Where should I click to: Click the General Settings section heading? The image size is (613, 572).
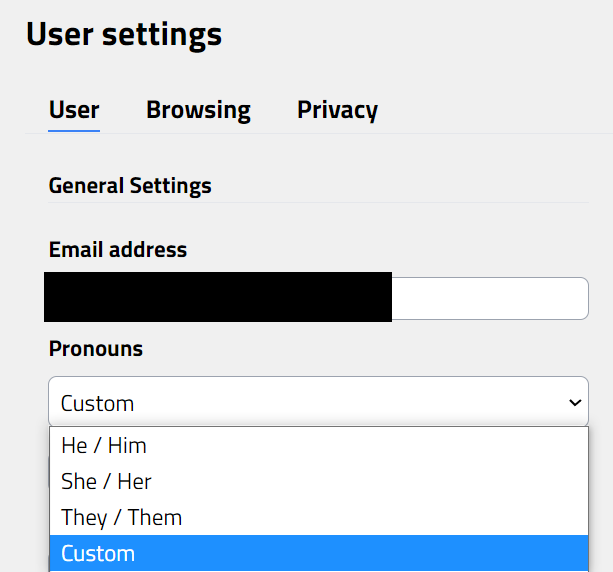130,185
